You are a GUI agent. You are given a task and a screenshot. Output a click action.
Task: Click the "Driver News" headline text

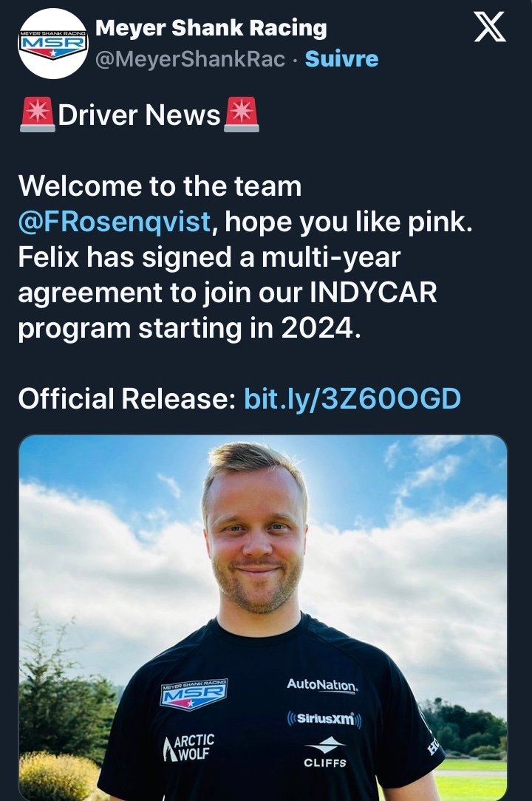tap(139, 115)
